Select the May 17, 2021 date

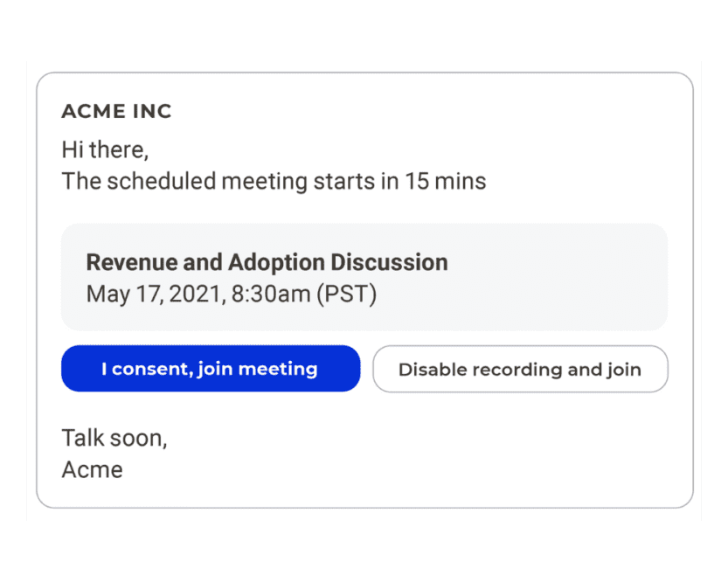(155, 294)
